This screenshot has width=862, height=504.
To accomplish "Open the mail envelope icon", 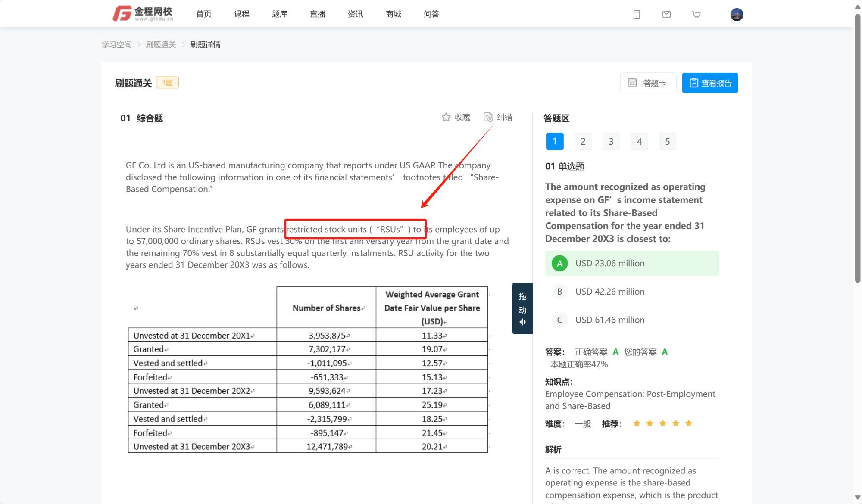I will pos(666,15).
